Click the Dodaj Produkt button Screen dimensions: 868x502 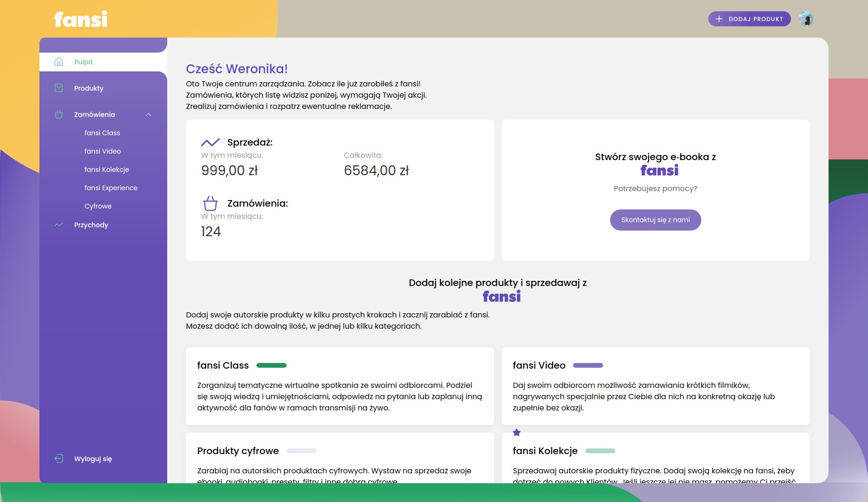[x=750, y=19]
